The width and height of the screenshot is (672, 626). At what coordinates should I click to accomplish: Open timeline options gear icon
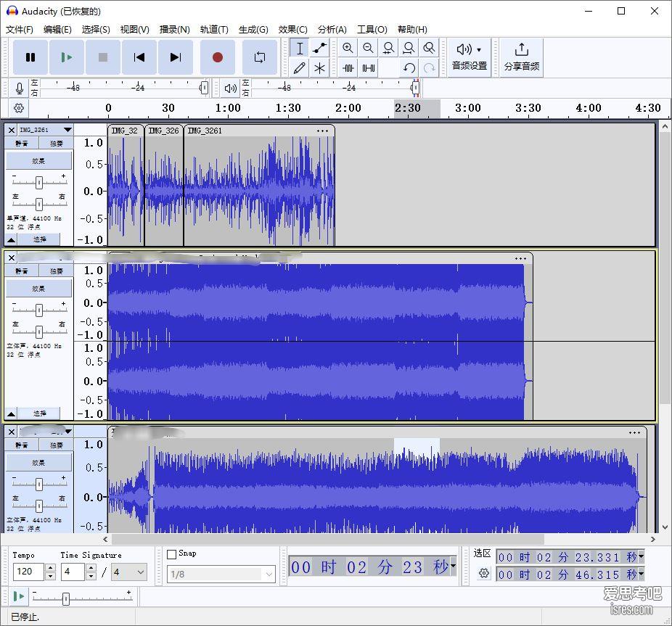(x=18, y=108)
